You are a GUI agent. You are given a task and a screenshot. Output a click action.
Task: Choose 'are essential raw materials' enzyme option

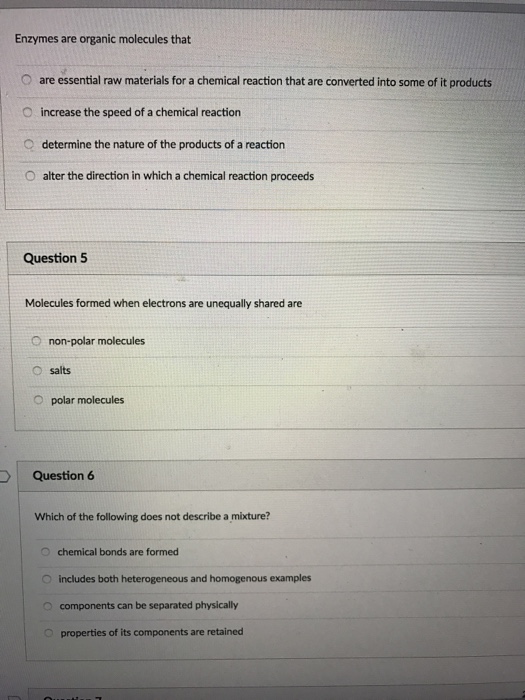pos(27,80)
